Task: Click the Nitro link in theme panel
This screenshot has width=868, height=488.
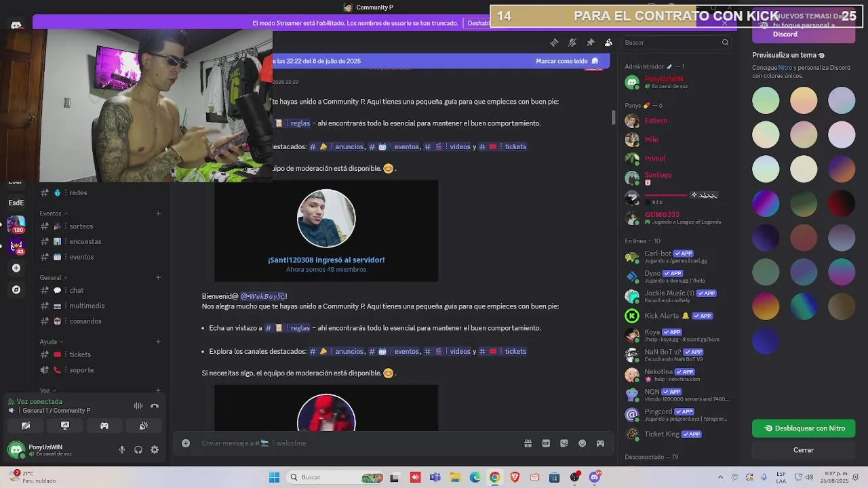Action: (785, 68)
